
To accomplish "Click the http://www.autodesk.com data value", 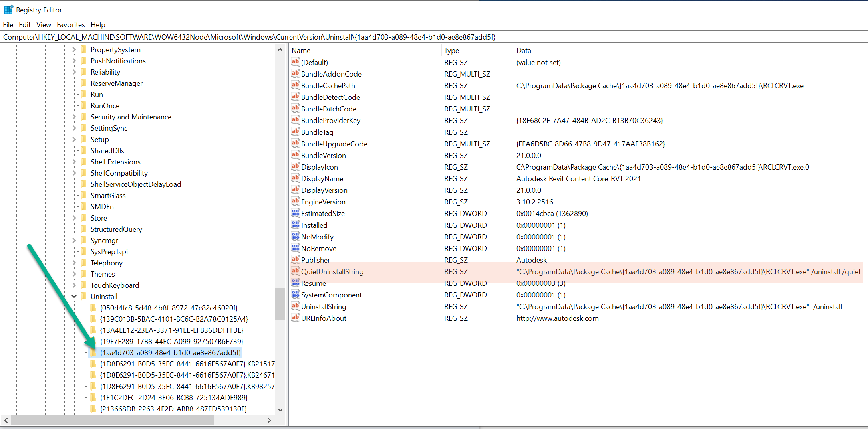I will click(557, 318).
